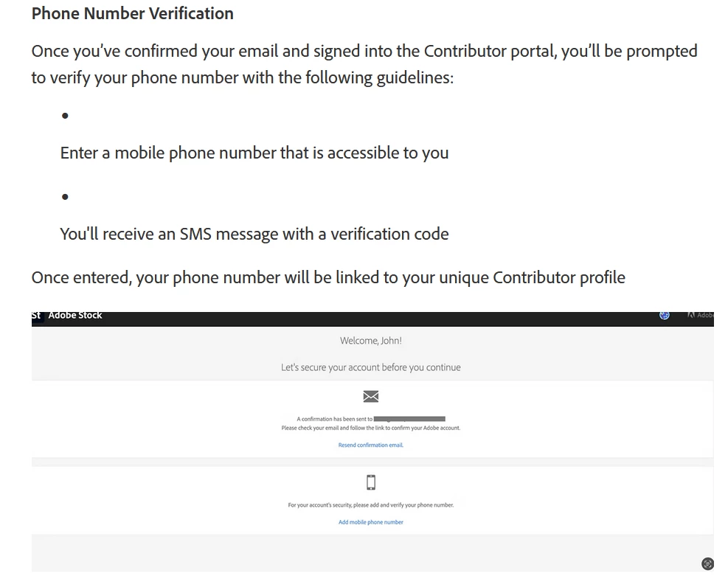
Task: Click the mobile phone icon
Action: pos(370,482)
